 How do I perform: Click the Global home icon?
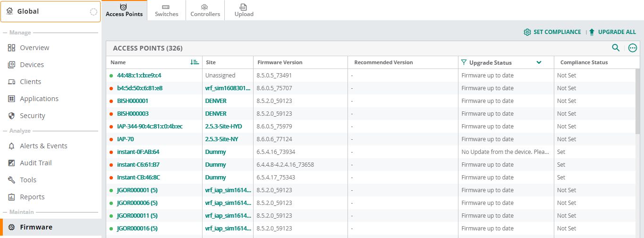coord(10,11)
